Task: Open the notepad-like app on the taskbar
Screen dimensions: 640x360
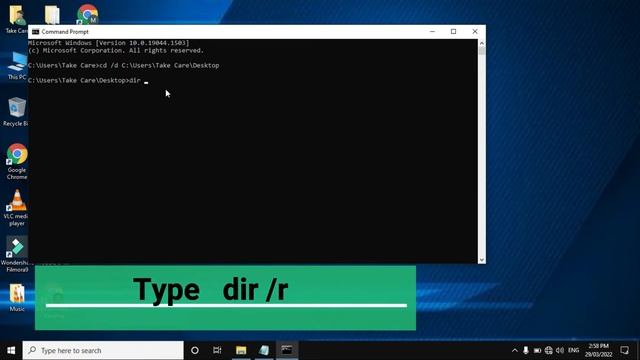Action: [264, 350]
